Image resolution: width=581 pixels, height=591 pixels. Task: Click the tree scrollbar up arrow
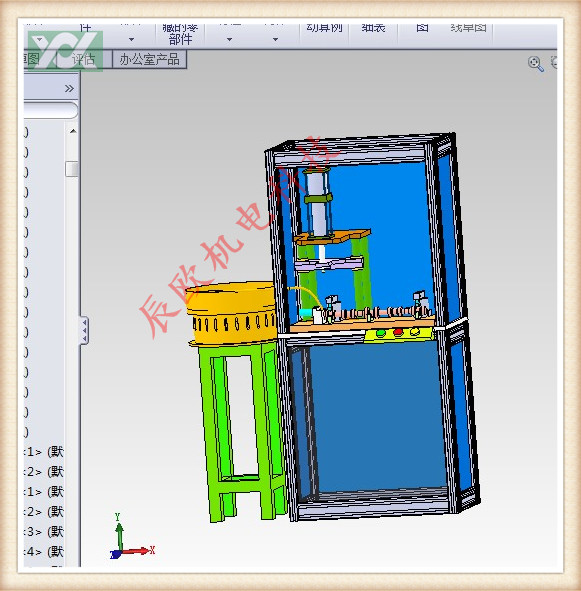click(x=73, y=131)
